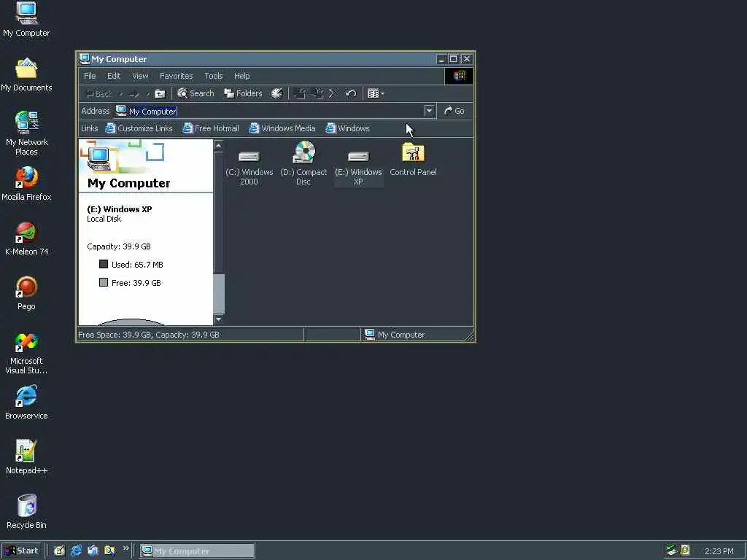The image size is (747, 560).
Task: Select the Pego desktop shortcut
Action: click(x=26, y=293)
